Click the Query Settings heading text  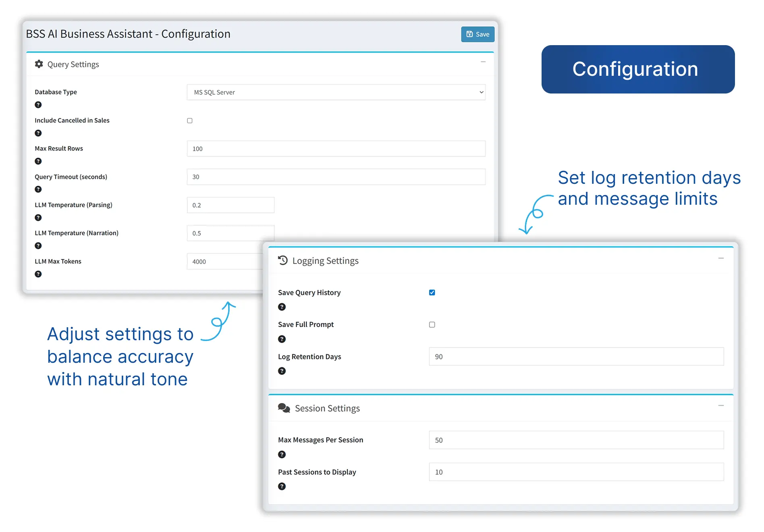pyautogui.click(x=73, y=64)
